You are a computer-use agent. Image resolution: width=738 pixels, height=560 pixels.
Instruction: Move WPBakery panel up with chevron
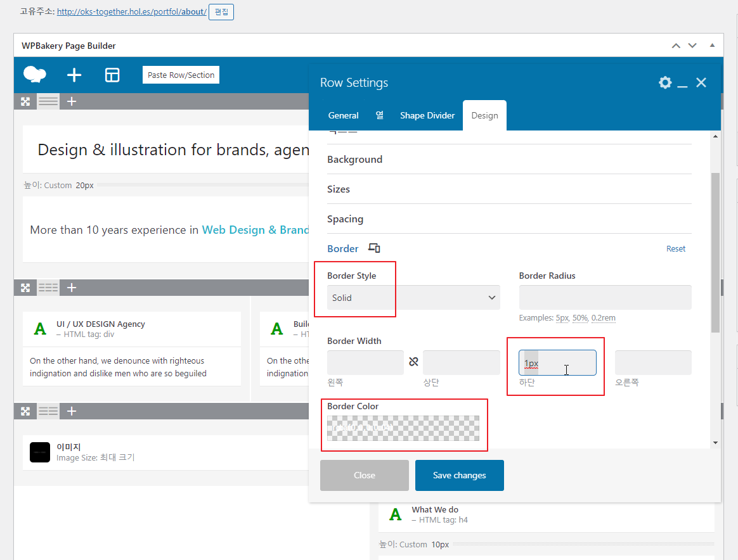[676, 46]
